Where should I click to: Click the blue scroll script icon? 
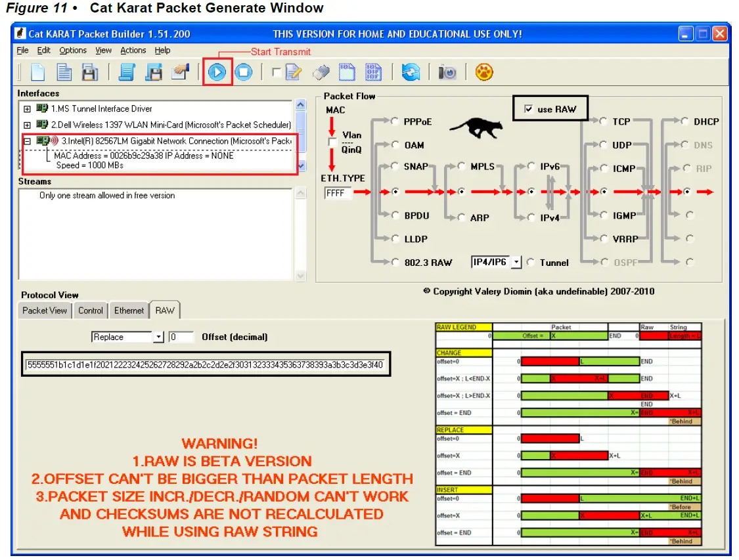(127, 72)
